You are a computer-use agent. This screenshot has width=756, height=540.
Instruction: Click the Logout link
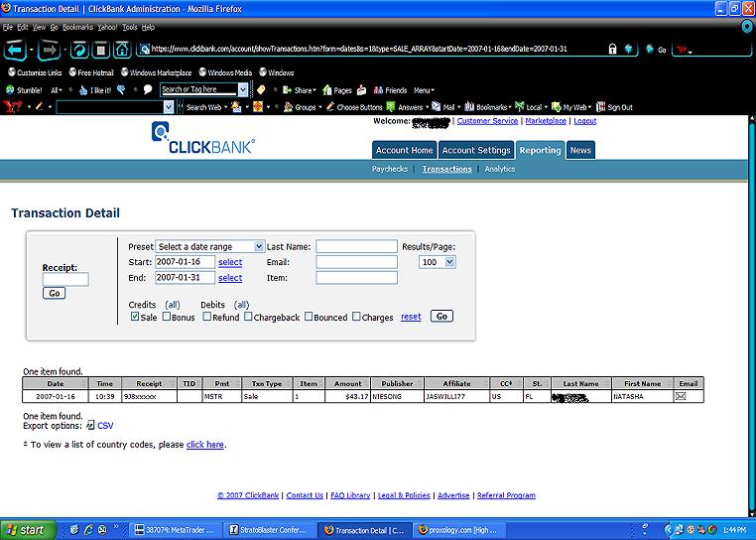(584, 121)
